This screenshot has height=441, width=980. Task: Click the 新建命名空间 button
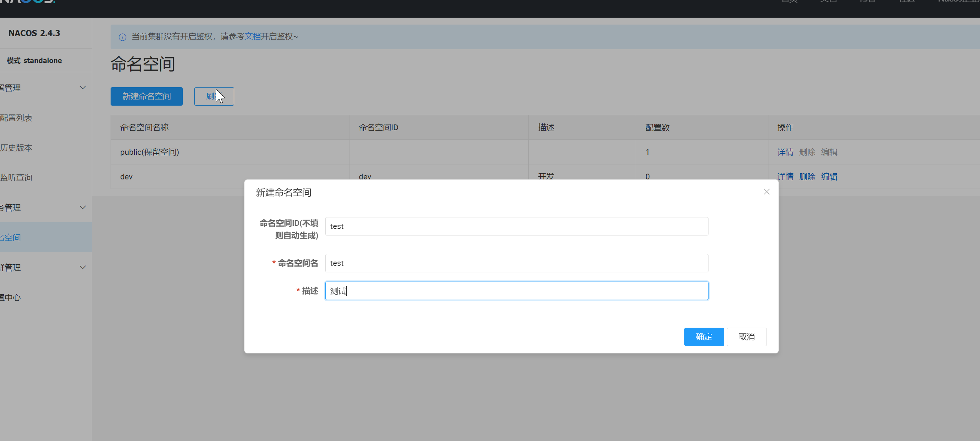pos(146,96)
